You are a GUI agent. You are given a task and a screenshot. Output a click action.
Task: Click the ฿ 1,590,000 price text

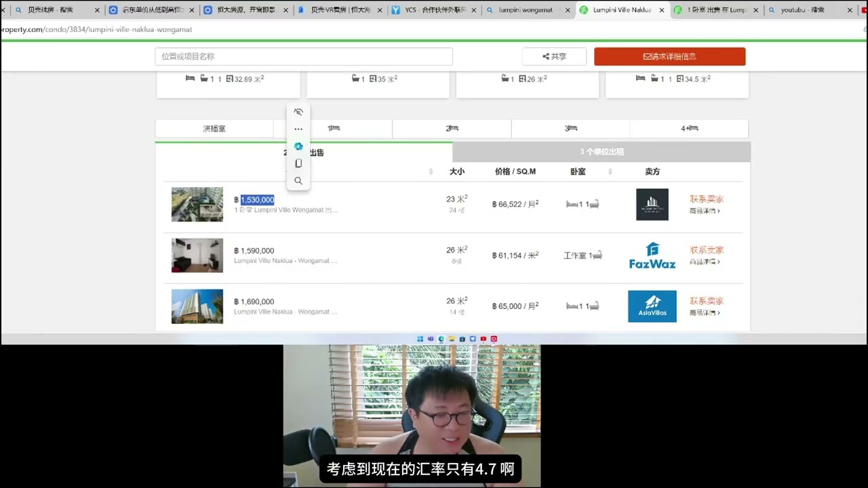coord(254,251)
